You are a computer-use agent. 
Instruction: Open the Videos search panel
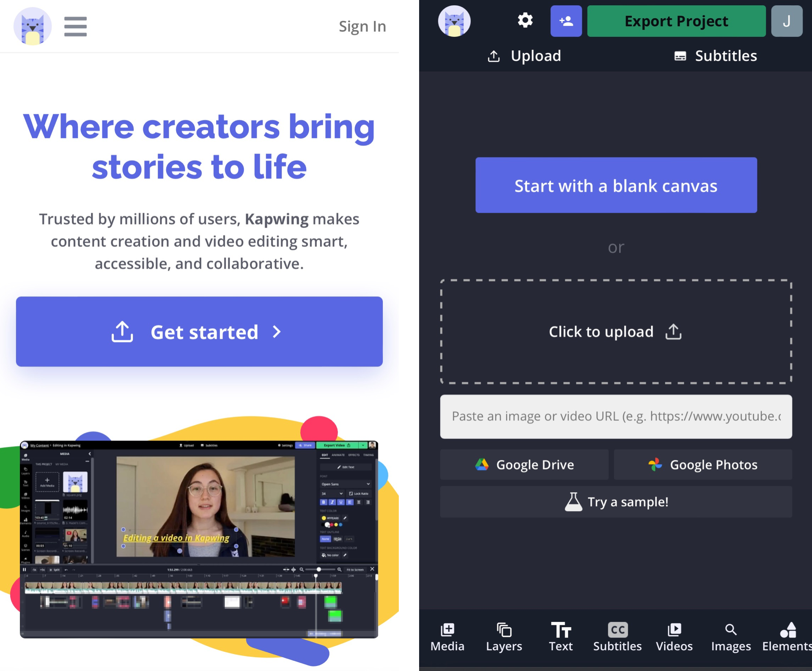coord(674,637)
